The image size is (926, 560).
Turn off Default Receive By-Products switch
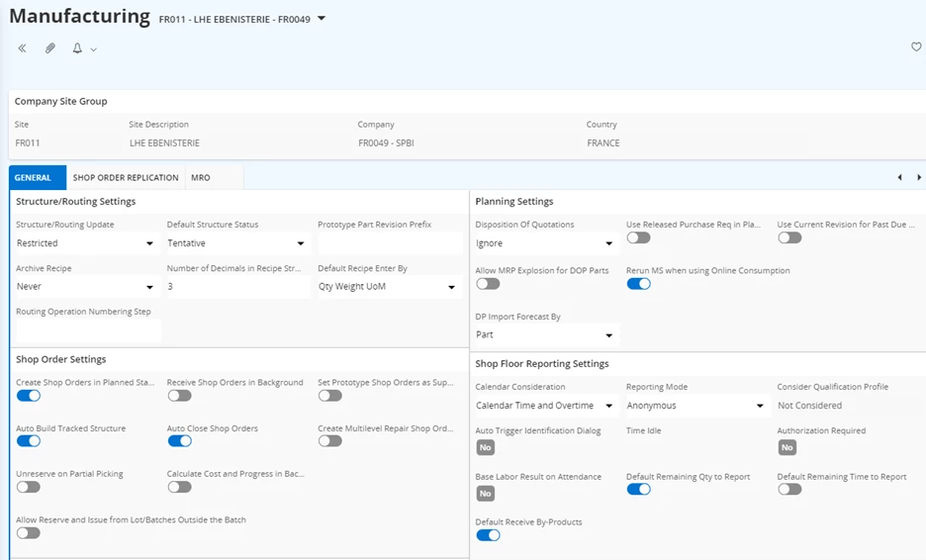(x=488, y=535)
